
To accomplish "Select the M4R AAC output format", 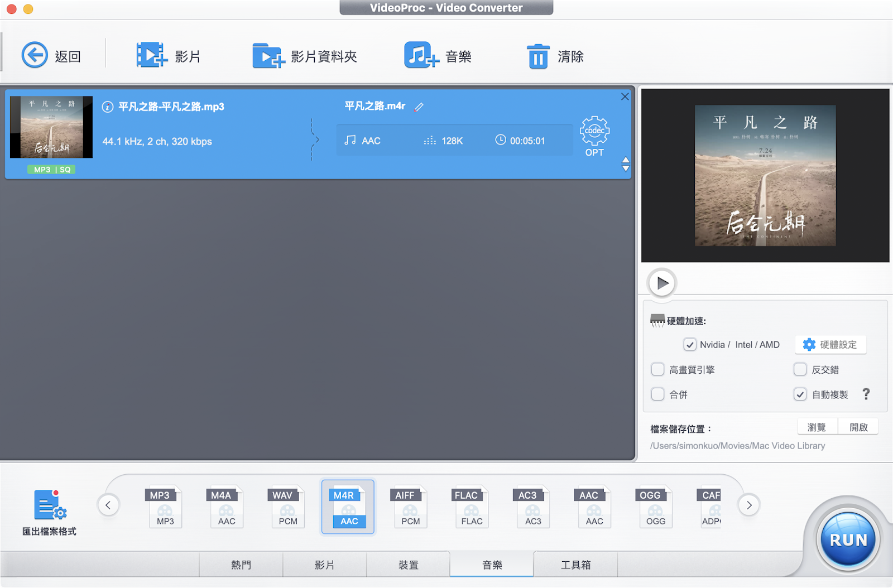I will point(348,507).
